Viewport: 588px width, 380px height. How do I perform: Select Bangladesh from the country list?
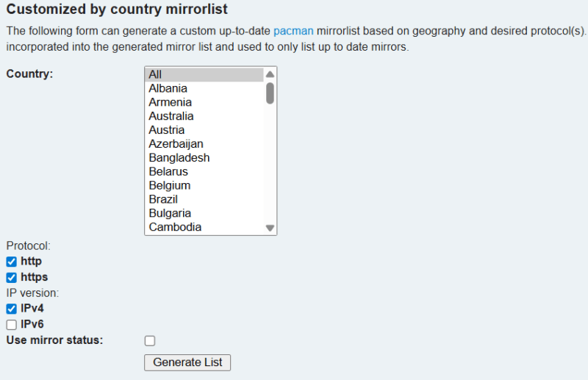[179, 158]
